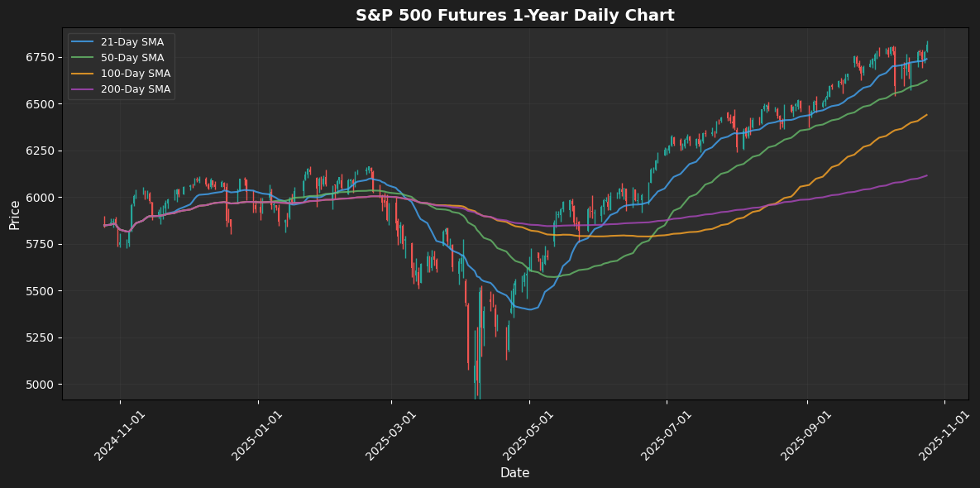
Task: Click the blue line swatch for 21-Day SMA
Action: click(x=83, y=42)
